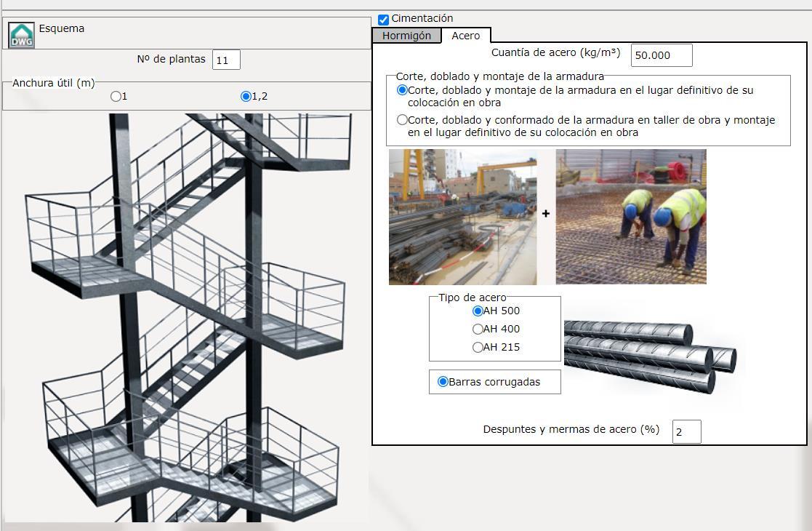Select Barras corrugadas option

443,382
